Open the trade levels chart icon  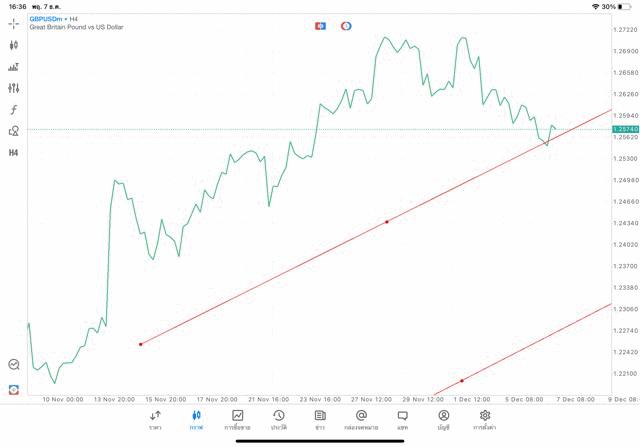pyautogui.click(x=14, y=67)
